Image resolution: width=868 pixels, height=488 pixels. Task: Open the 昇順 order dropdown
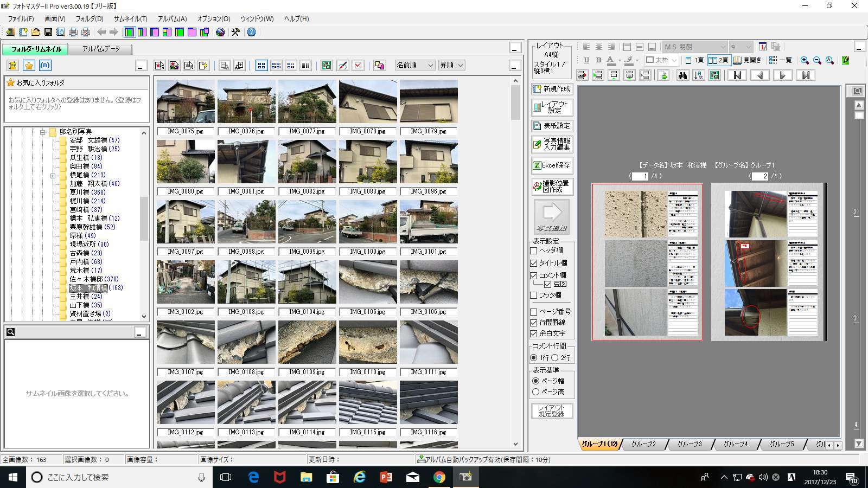[x=451, y=65]
